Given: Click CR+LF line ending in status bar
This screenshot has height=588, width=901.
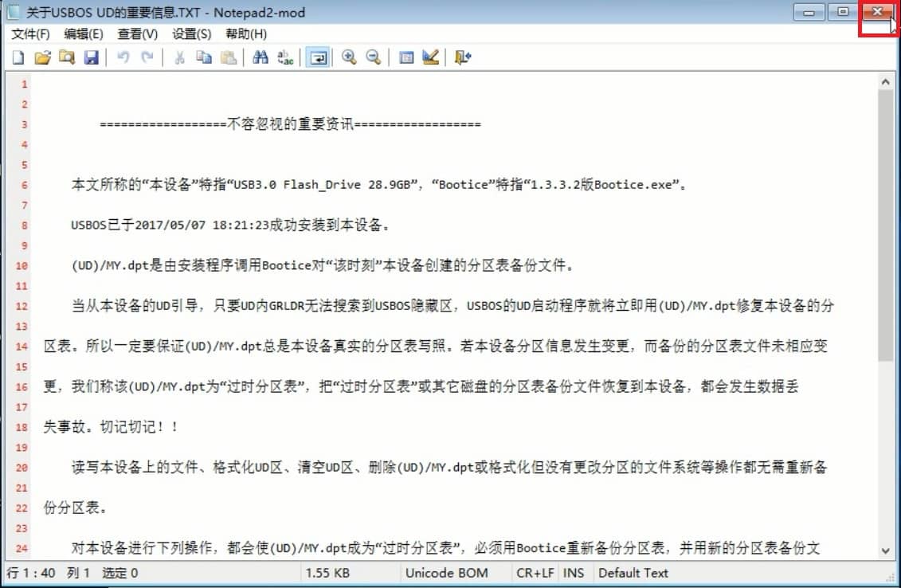Looking at the screenshot, I should [x=534, y=573].
